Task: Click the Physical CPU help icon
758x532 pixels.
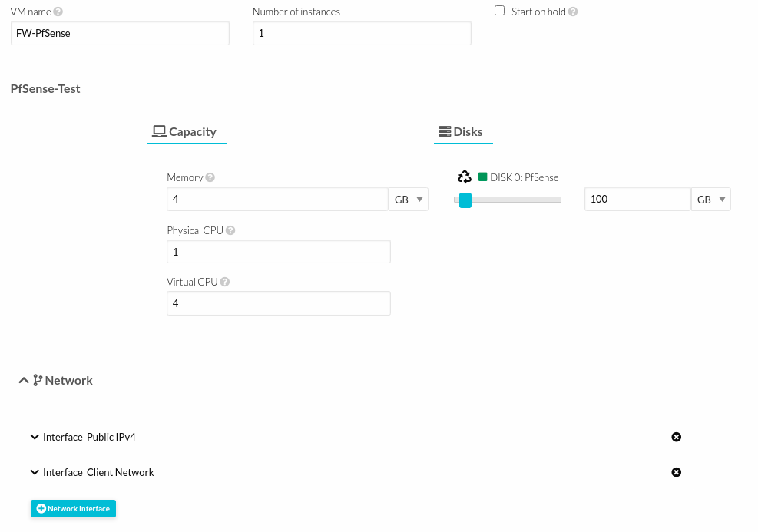Action: (230, 230)
